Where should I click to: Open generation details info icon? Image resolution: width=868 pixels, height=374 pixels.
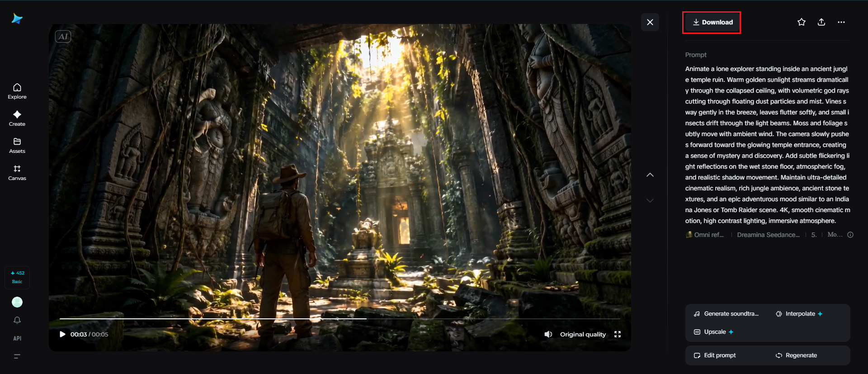tap(850, 235)
